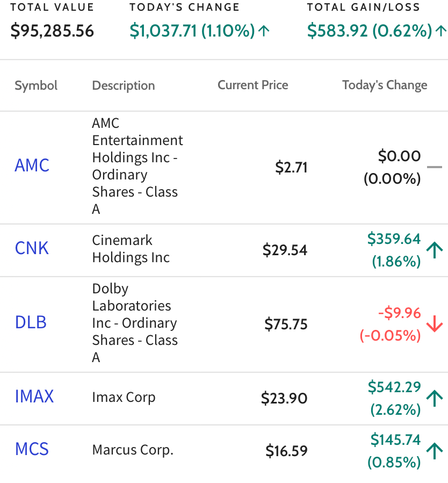448x483 pixels.
Task: Open the AMC stock symbol link
Action: pos(32,165)
